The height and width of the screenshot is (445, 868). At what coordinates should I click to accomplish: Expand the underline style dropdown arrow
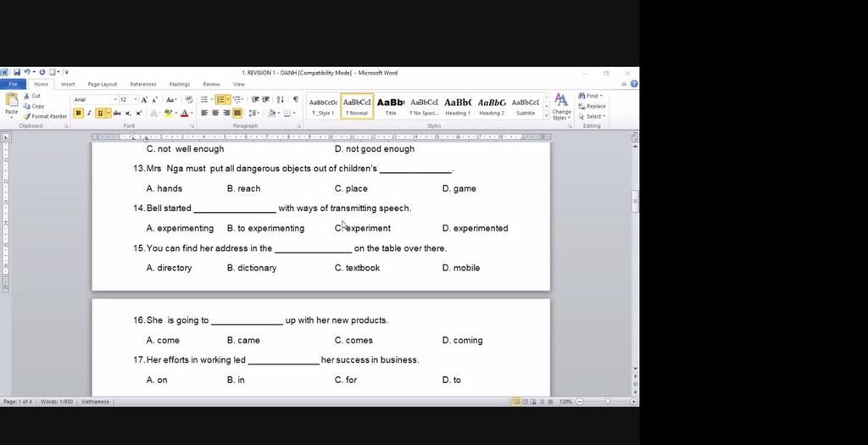(x=108, y=113)
